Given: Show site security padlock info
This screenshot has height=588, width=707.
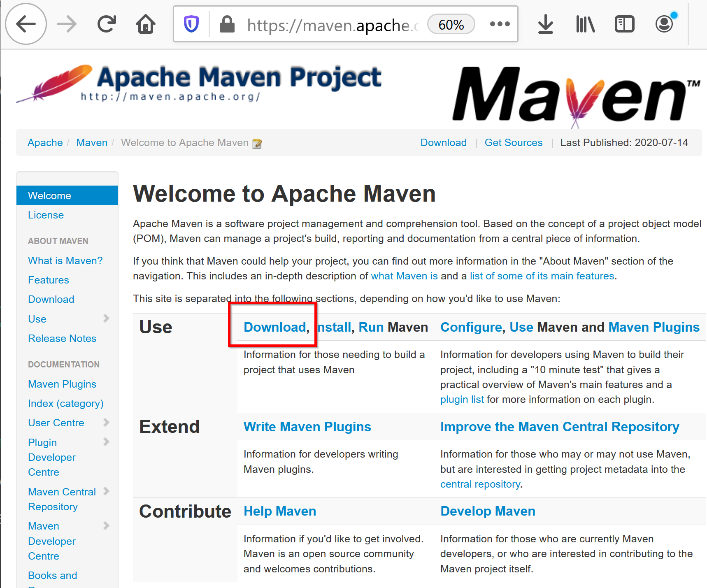Looking at the screenshot, I should coord(227,24).
